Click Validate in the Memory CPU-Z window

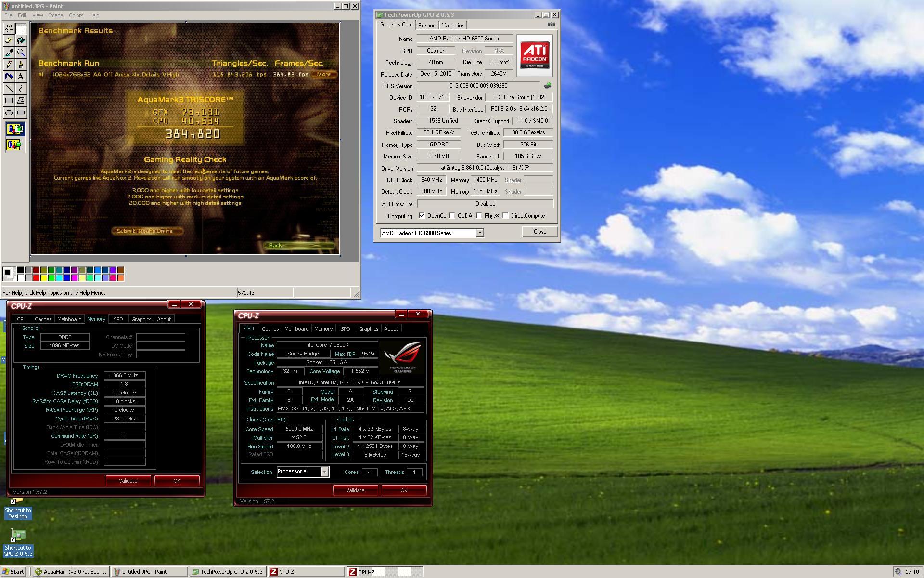[x=128, y=481]
